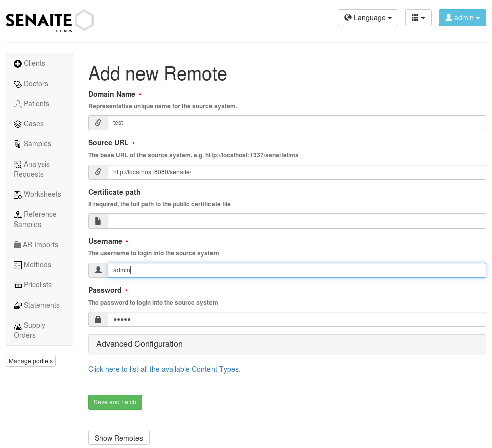
Task: Expand the Advanced Configuration section
Action: coord(139,344)
